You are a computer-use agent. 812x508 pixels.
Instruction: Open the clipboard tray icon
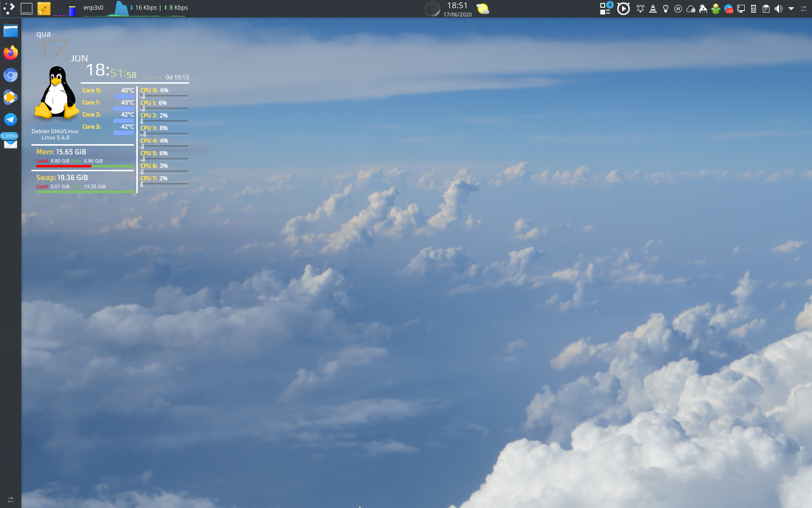coord(766,9)
